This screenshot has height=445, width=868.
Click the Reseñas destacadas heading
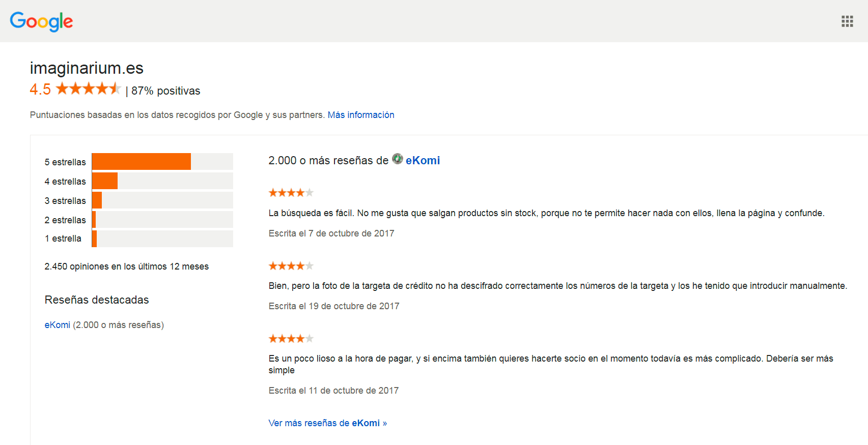pos(97,300)
